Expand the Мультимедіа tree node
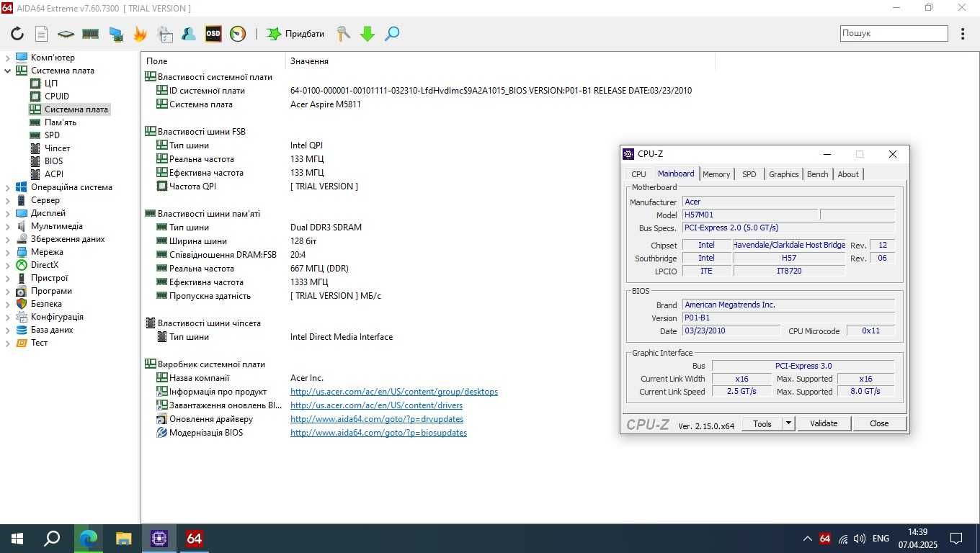Image resolution: width=980 pixels, height=553 pixels. [x=8, y=226]
